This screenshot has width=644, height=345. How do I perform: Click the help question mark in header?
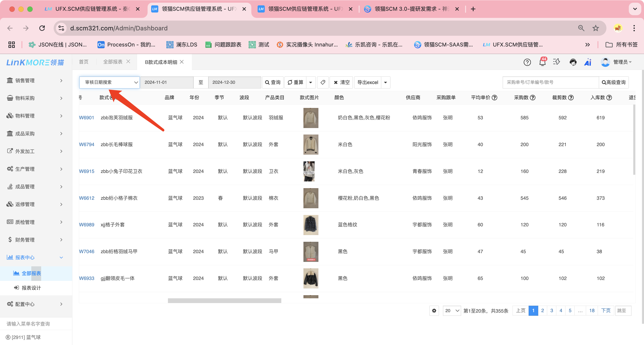click(527, 62)
